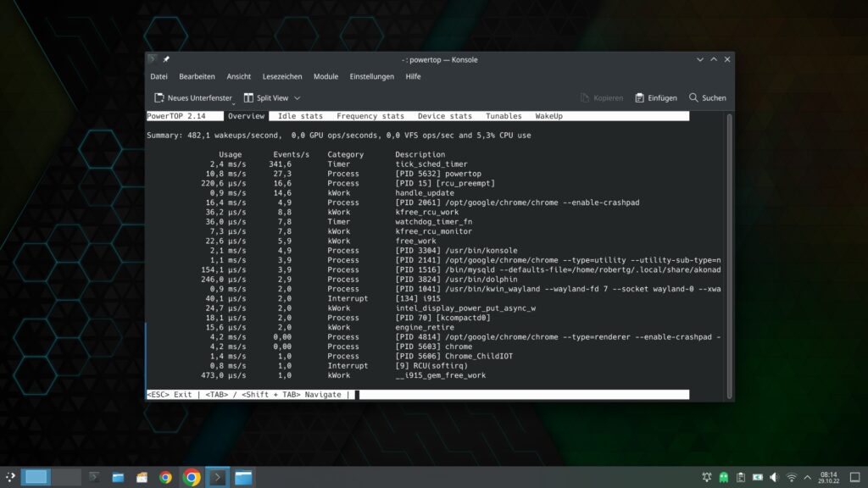Open the clipboard tray icon

click(x=741, y=477)
